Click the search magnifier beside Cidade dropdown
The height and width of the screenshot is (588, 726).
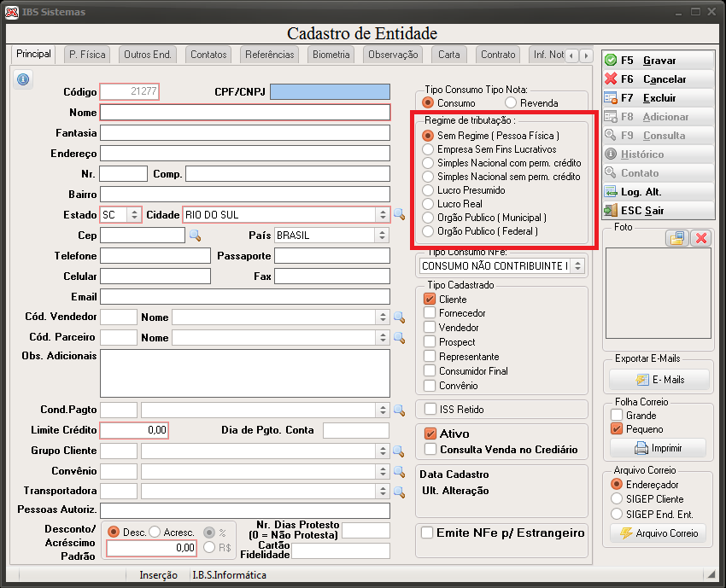click(x=399, y=215)
